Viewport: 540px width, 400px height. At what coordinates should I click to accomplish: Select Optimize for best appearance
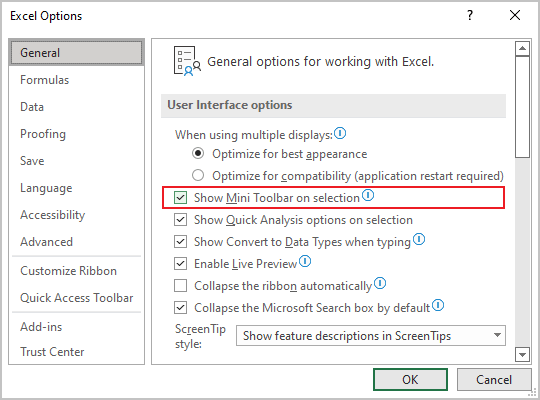[198, 154]
